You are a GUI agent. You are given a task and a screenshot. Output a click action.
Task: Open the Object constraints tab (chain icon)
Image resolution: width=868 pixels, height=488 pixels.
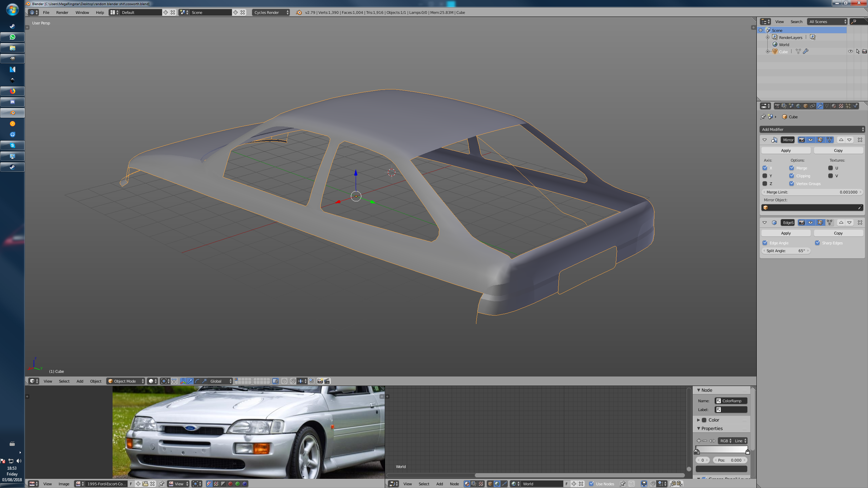pyautogui.click(x=812, y=106)
